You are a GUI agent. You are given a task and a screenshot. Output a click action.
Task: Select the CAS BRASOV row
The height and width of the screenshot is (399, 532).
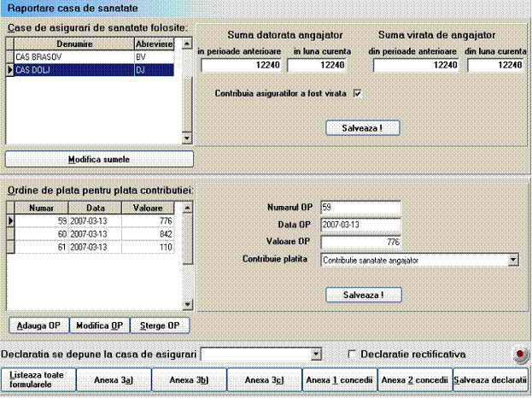click(x=73, y=57)
